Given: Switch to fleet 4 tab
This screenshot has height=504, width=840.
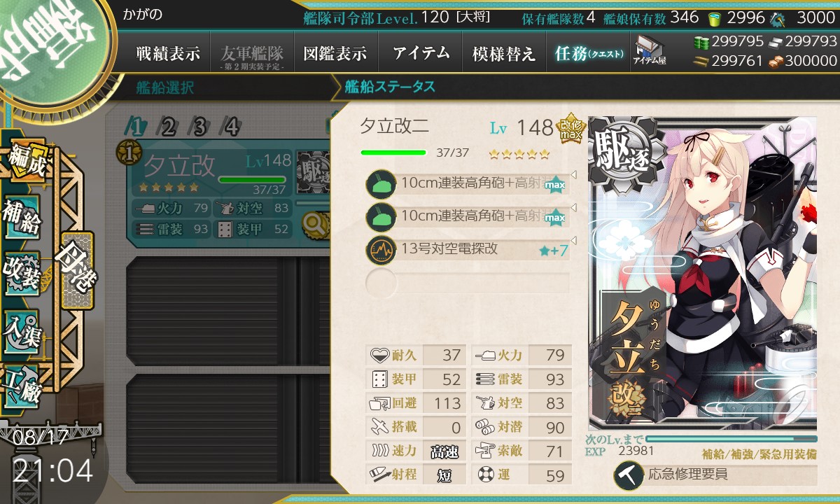Looking at the screenshot, I should click(232, 127).
